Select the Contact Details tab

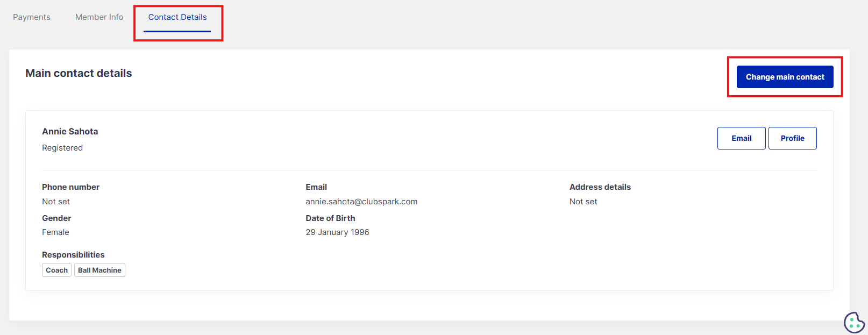[x=177, y=17]
